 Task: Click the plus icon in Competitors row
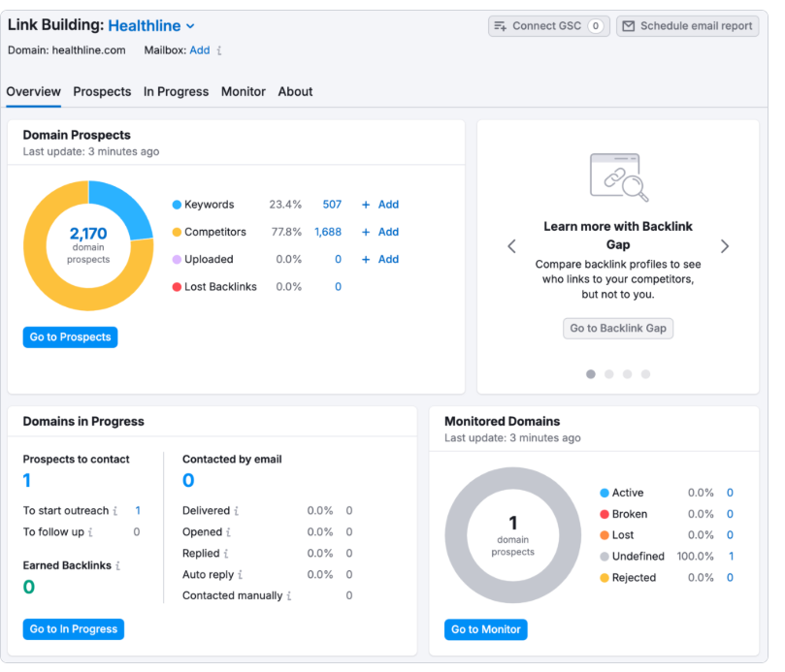366,232
